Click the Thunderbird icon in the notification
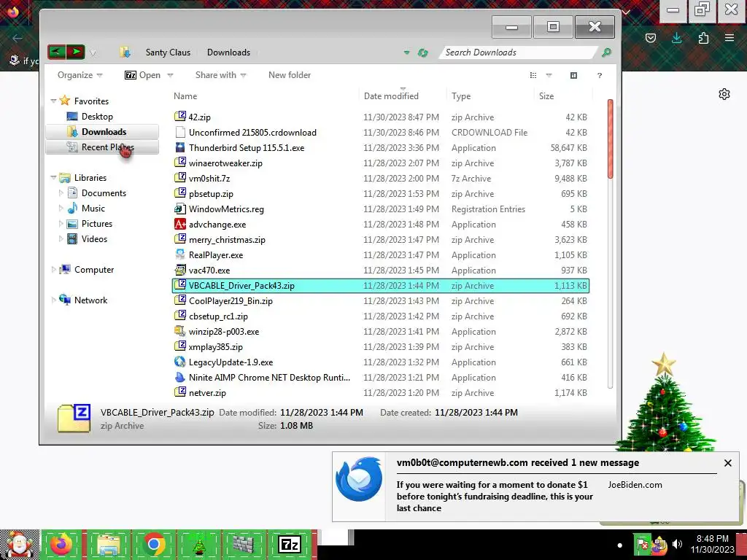Screen dimensions: 747x560 point(359,479)
